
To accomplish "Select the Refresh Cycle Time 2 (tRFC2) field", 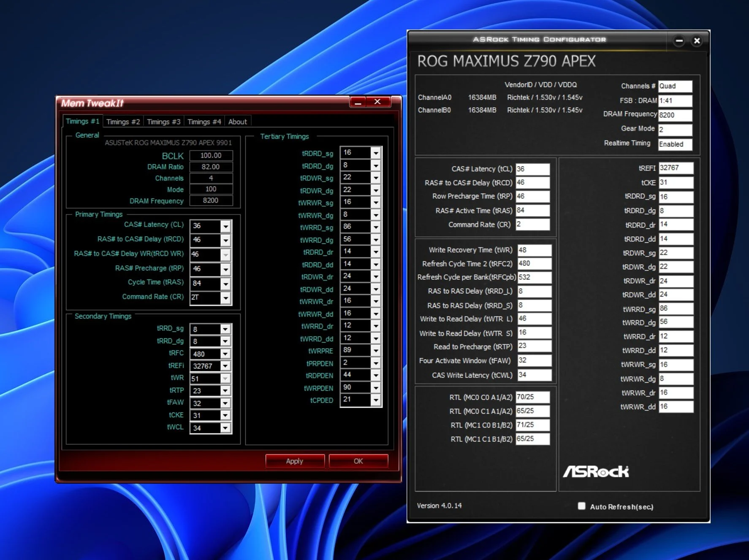I will point(535,263).
